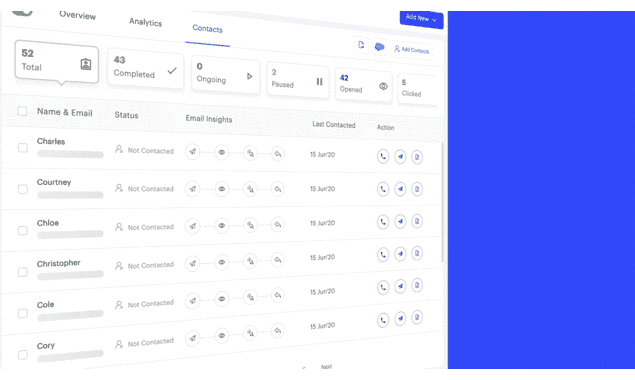The height and width of the screenshot is (380, 635).
Task: Click the phone call icon for Christopher
Action: pyautogui.click(x=383, y=254)
